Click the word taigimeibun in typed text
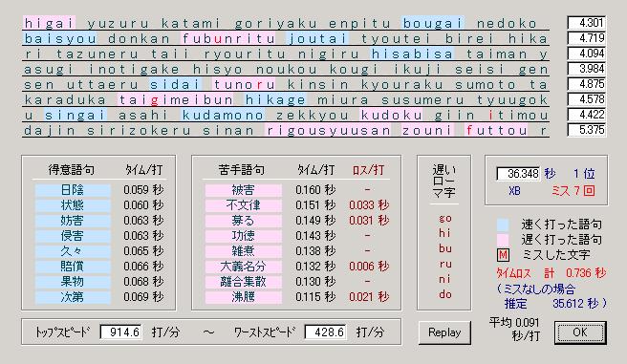Viewport: 627px width, 364px height. (x=176, y=100)
